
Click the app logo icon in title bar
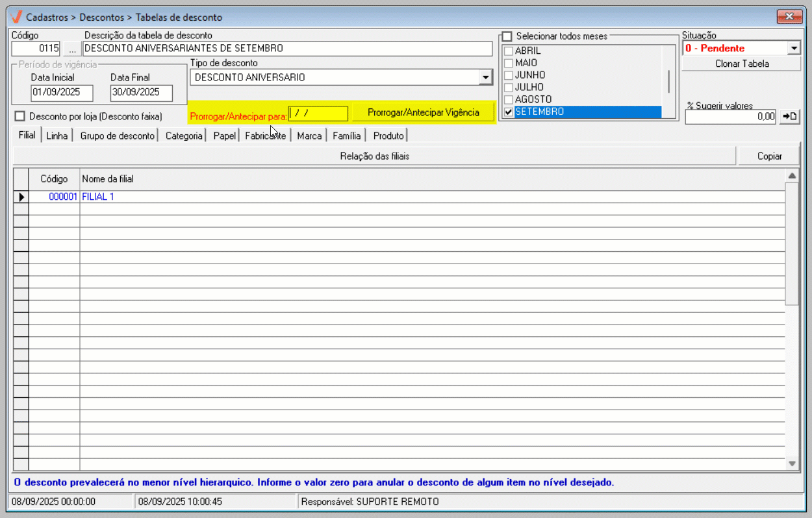pyautogui.click(x=16, y=17)
